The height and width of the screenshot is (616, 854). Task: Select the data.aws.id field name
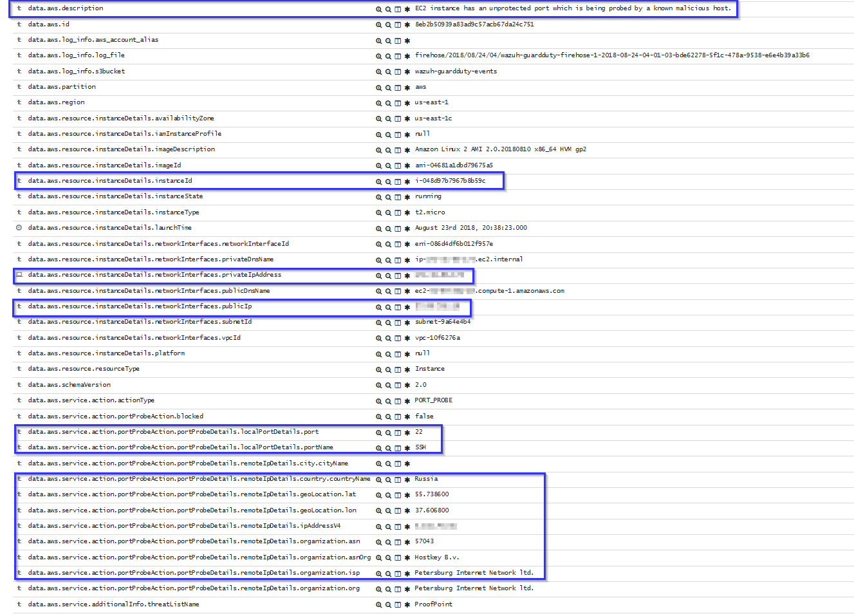pos(49,24)
